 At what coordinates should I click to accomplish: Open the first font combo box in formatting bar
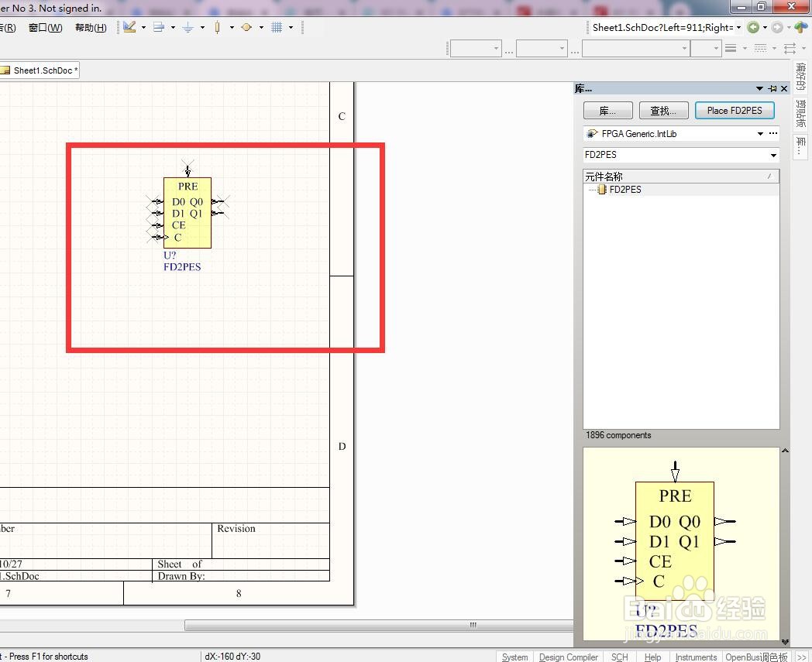click(476, 49)
